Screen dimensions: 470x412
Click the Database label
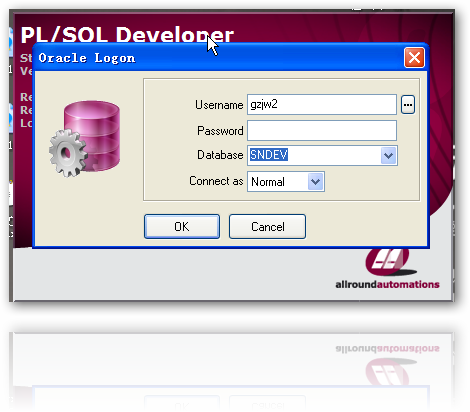pos(220,155)
